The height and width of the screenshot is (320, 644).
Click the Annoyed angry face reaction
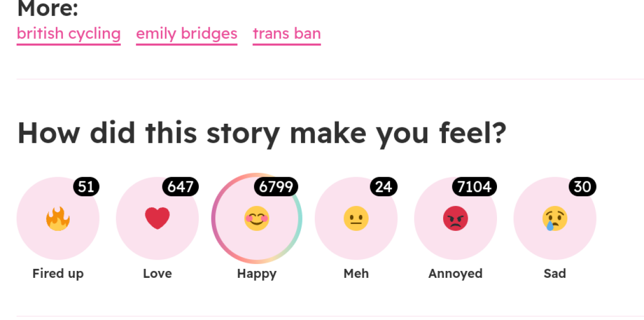point(455,218)
